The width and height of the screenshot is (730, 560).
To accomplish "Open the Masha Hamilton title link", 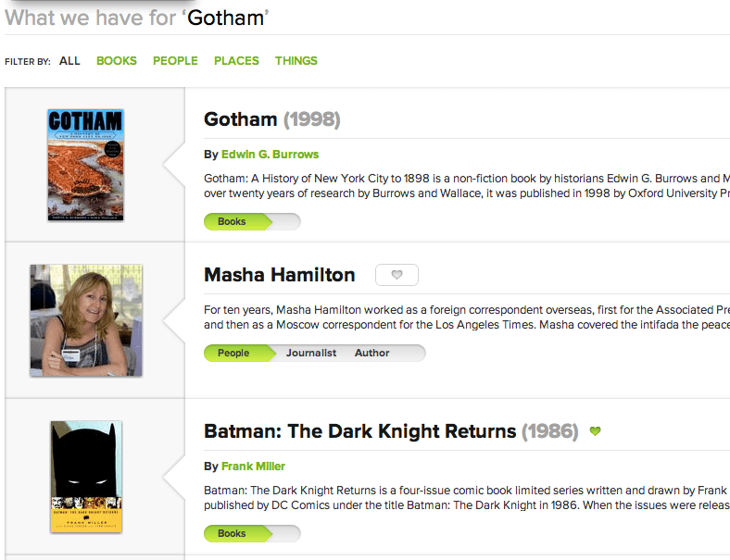I will [279, 275].
